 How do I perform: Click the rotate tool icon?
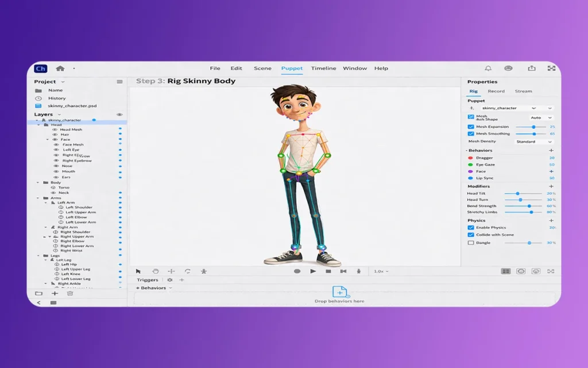(187, 271)
